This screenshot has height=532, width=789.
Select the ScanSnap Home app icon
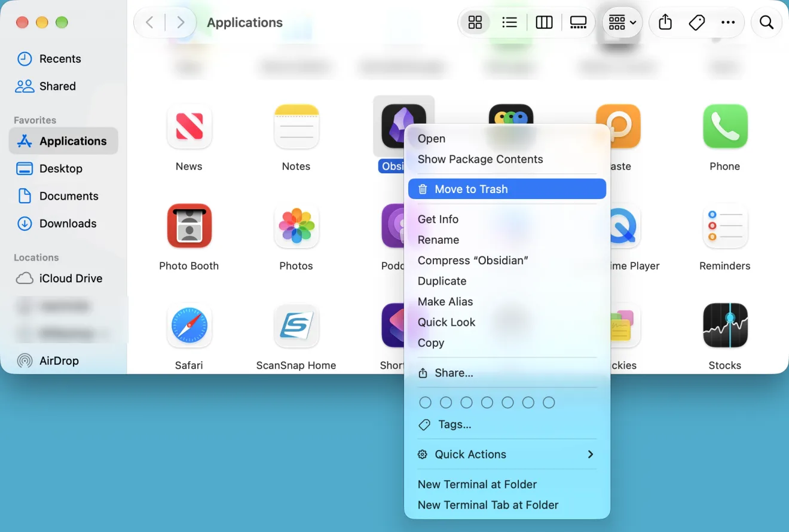pos(296,326)
